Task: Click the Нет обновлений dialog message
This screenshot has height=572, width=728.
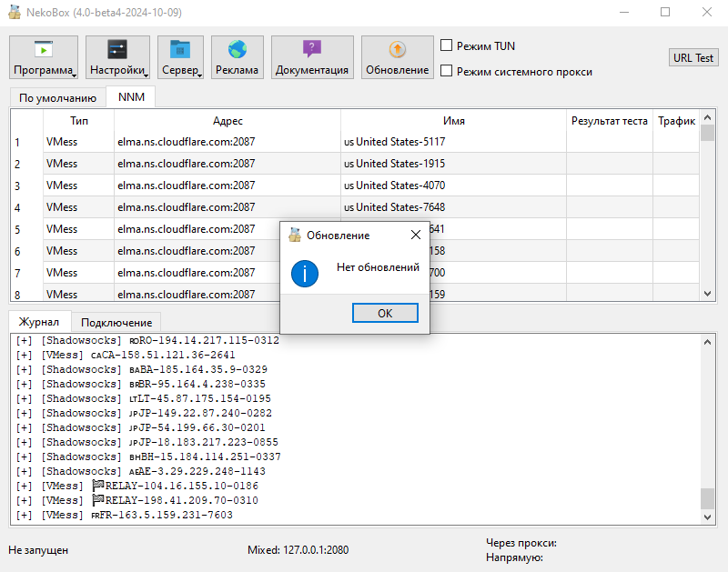Action: [x=378, y=267]
